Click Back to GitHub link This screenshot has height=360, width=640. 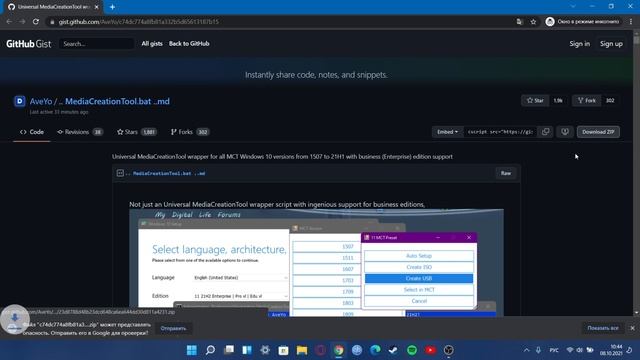[x=189, y=44]
